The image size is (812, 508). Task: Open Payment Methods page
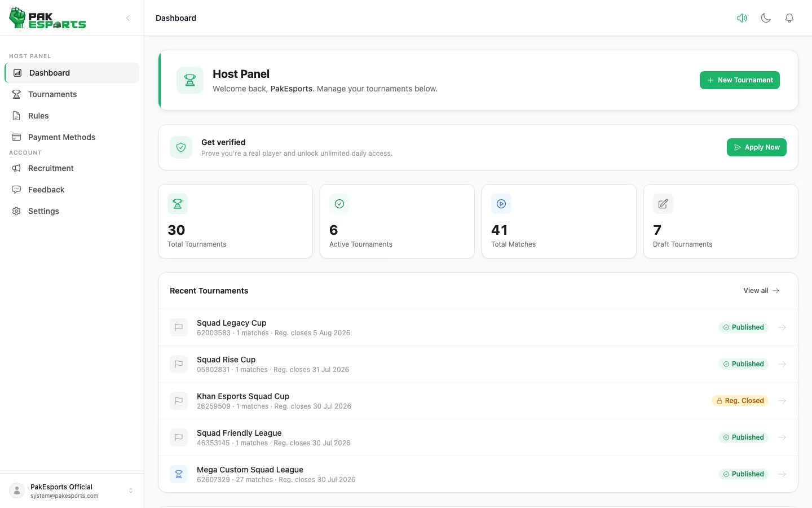point(72,137)
